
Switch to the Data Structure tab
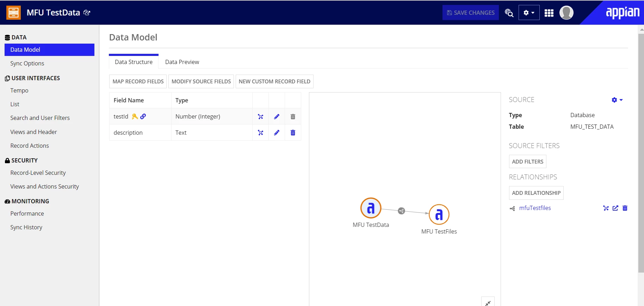[134, 62]
